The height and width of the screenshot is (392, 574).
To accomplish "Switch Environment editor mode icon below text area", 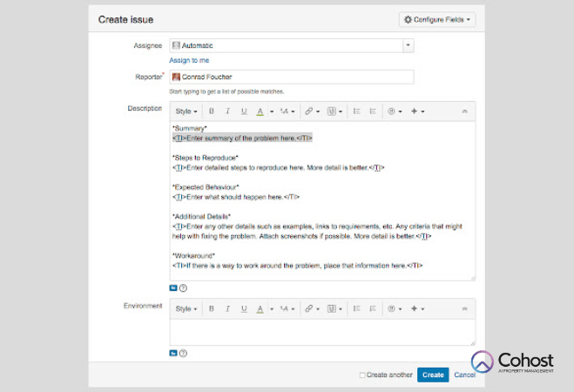I will [173, 353].
